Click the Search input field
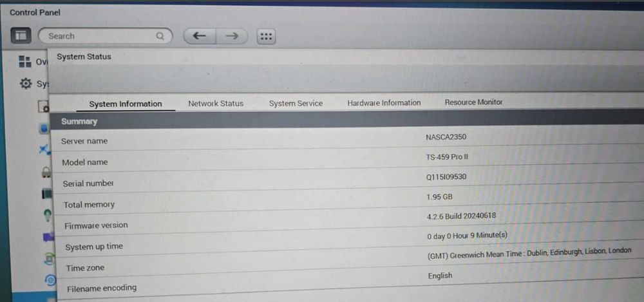Viewport: 644px width, 302px height. pyautogui.click(x=105, y=36)
